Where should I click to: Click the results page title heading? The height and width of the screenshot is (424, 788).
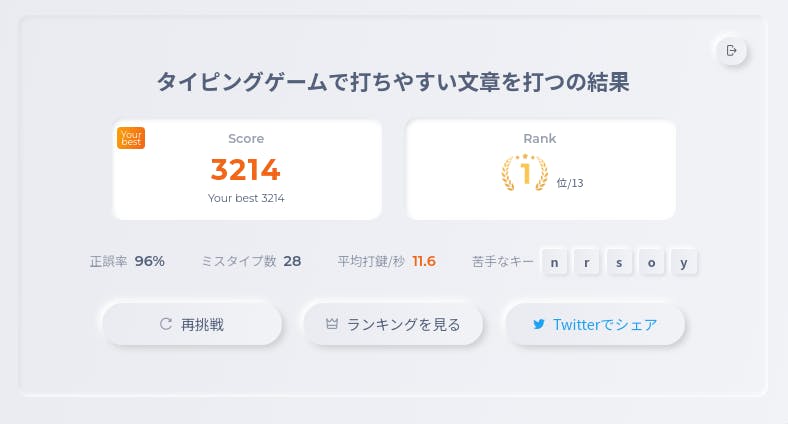point(393,82)
